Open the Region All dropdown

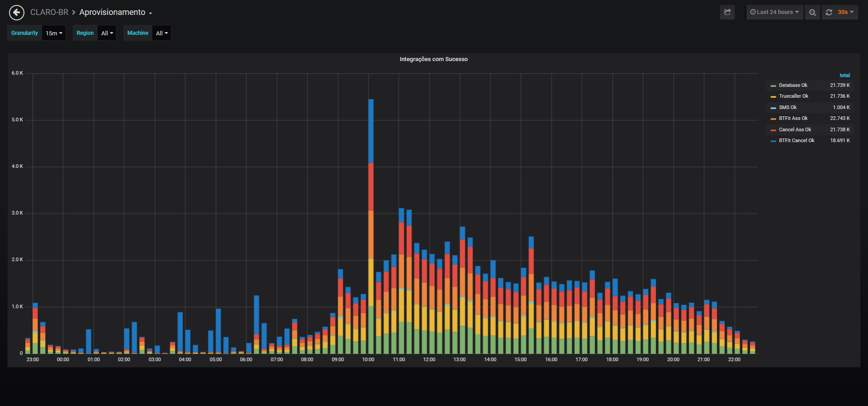107,33
